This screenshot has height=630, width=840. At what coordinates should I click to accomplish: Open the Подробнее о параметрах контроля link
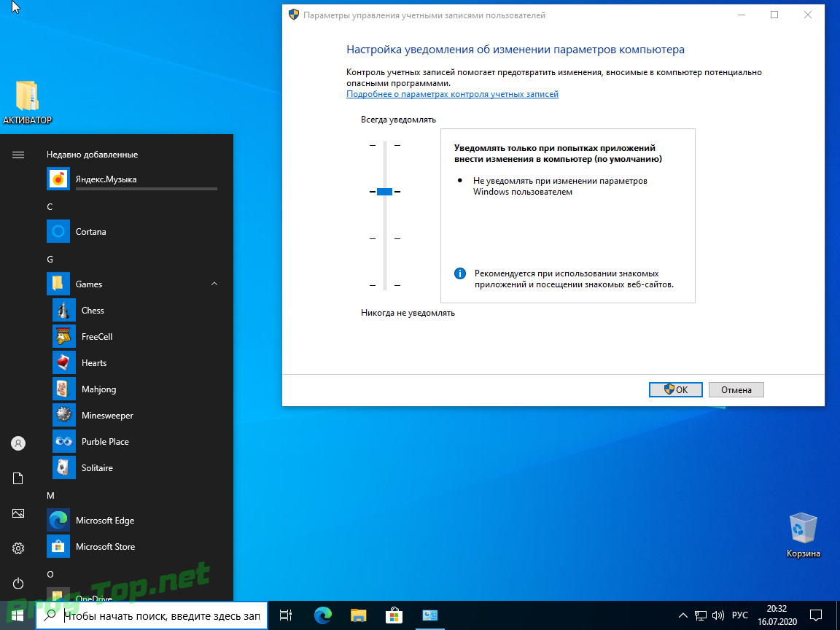pyautogui.click(x=452, y=95)
